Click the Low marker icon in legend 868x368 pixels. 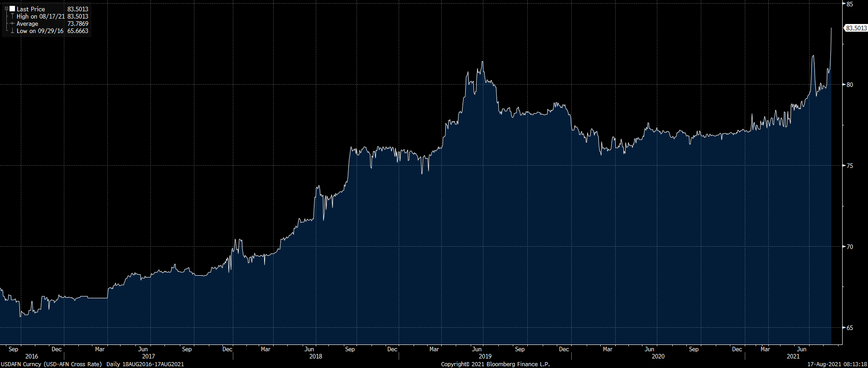(x=12, y=31)
